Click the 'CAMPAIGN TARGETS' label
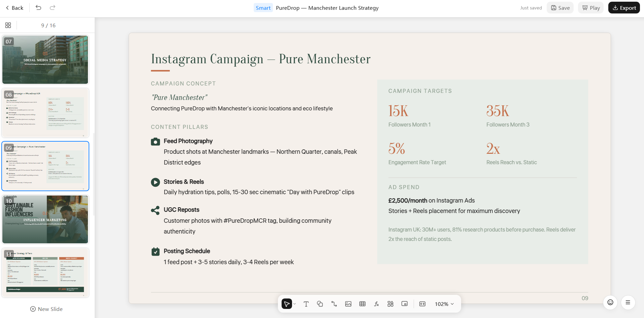This screenshot has height=318, width=644. click(x=420, y=91)
